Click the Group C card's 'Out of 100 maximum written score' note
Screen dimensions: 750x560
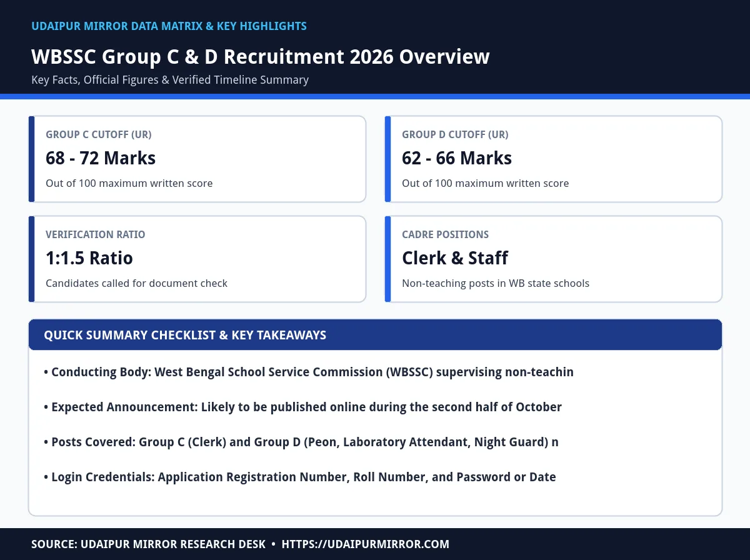[x=129, y=184]
